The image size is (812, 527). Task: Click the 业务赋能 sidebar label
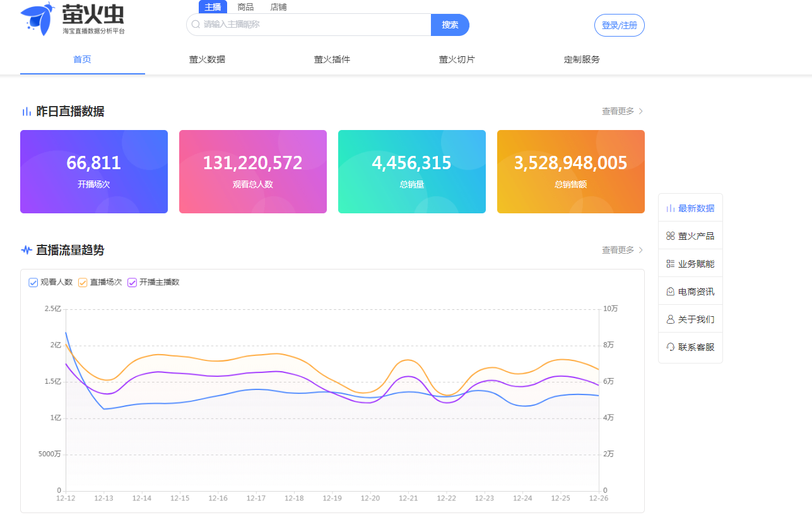[697, 264]
